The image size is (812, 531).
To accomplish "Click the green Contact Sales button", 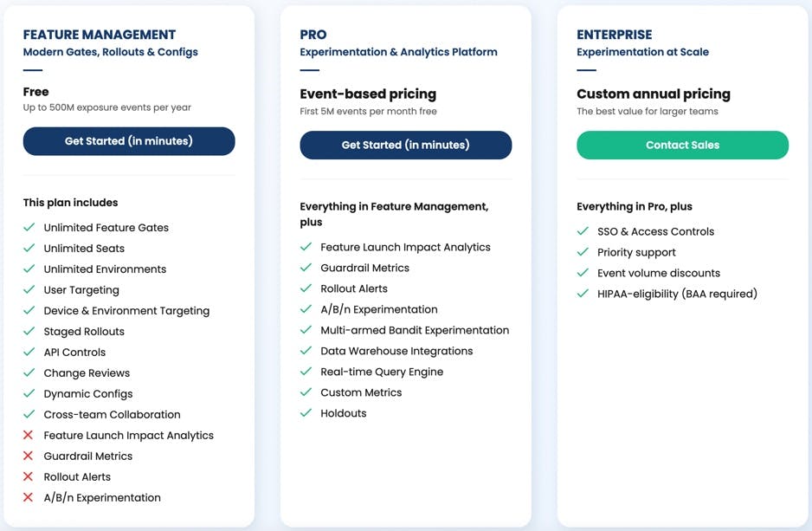I will pyautogui.click(x=682, y=146).
